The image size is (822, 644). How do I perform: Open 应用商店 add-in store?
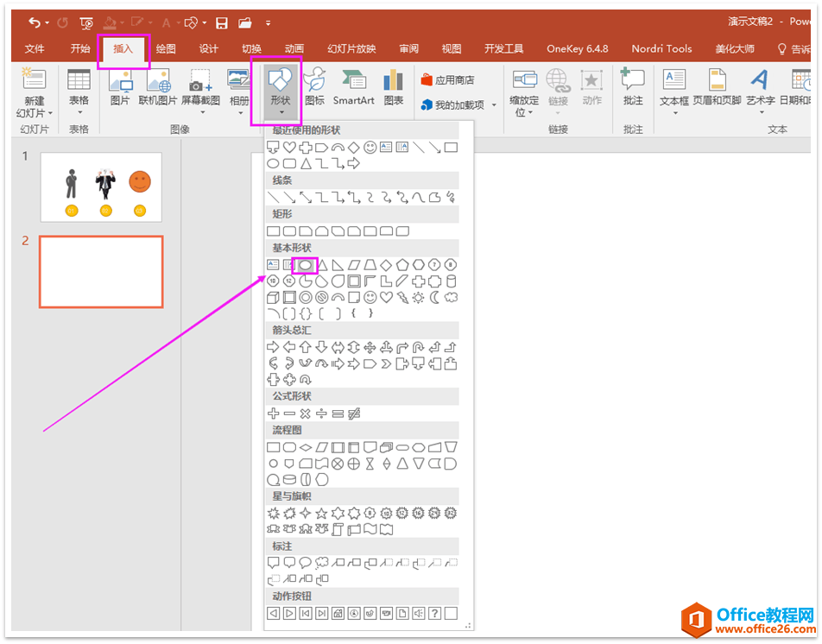[x=447, y=80]
